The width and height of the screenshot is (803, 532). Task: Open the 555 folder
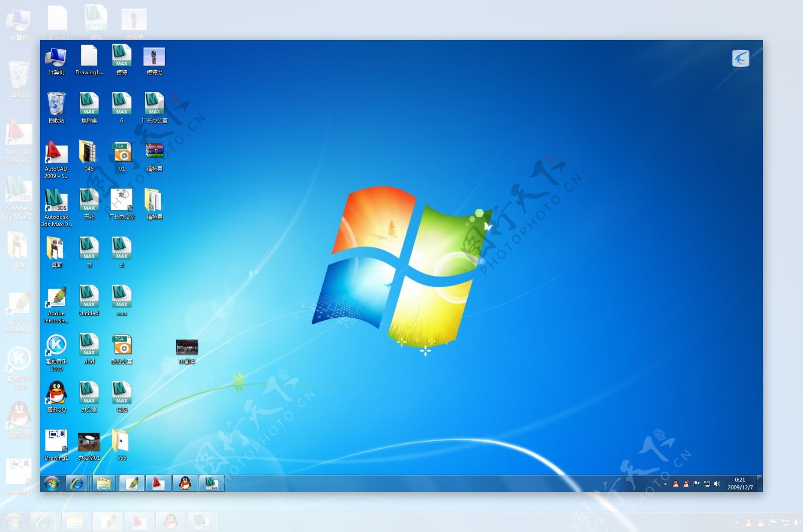click(121, 445)
